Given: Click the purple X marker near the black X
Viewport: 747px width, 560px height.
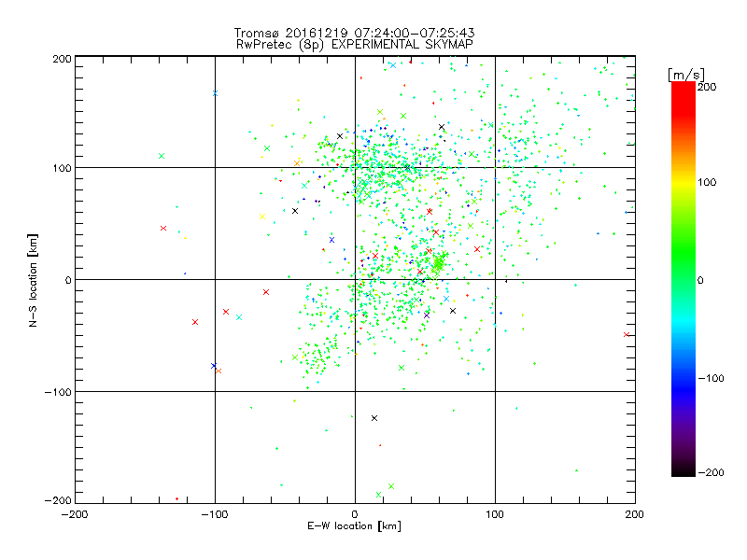Looking at the screenshot, I should coord(427,315).
